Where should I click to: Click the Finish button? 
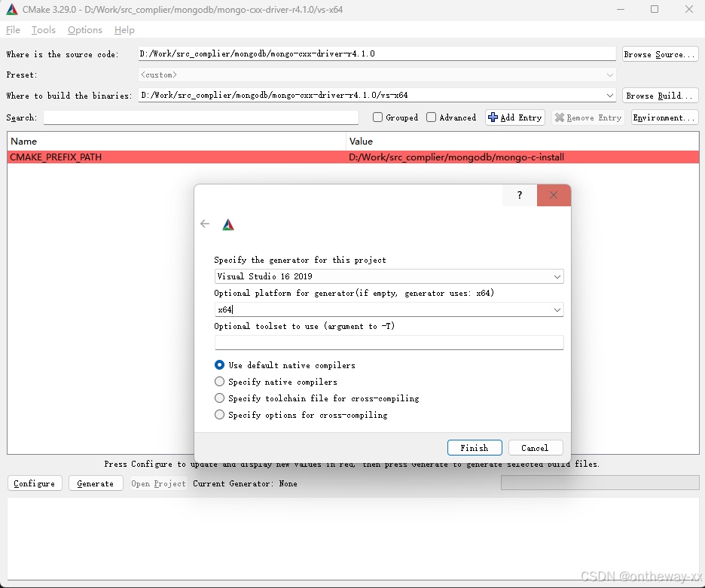(475, 448)
